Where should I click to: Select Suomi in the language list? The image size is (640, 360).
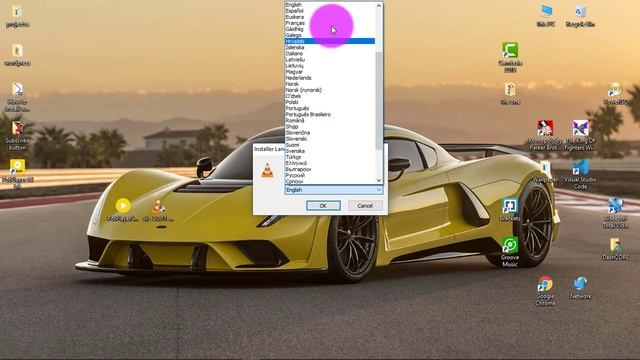coord(330,145)
